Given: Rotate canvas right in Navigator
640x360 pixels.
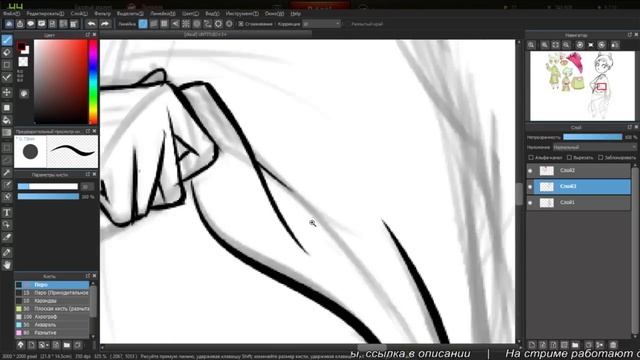Looking at the screenshot, I should [602, 45].
